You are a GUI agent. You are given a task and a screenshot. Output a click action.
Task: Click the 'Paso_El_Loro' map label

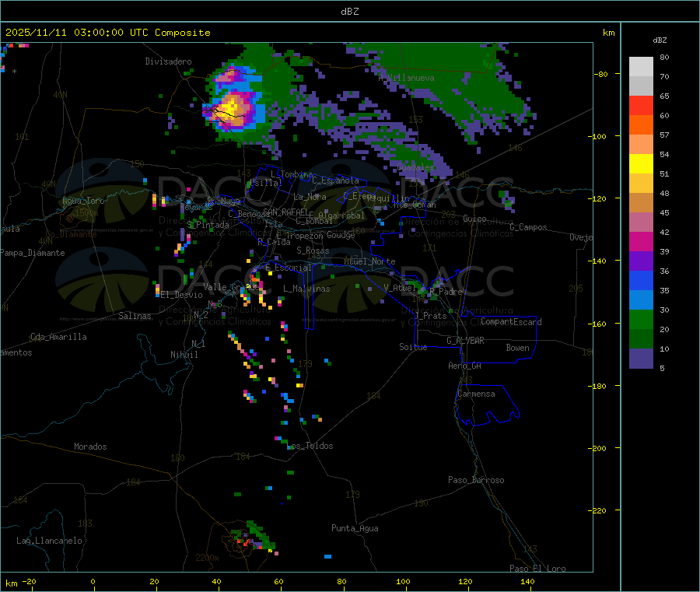(x=537, y=569)
